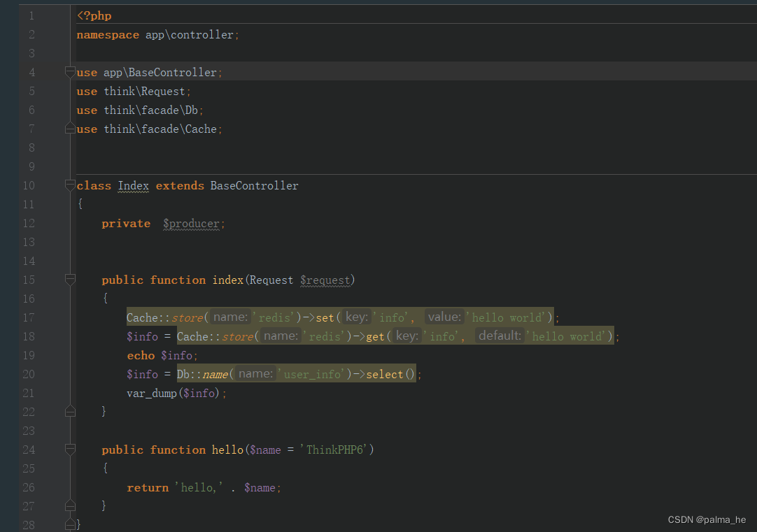Click the fold-end marker on line 22

69,412
